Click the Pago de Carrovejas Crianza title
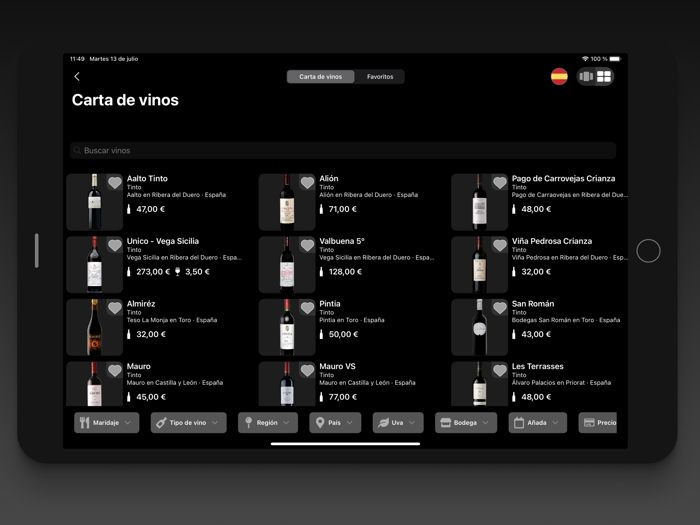The image size is (700, 525). click(x=563, y=178)
